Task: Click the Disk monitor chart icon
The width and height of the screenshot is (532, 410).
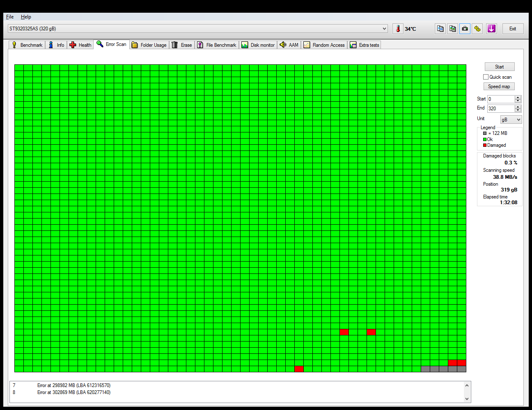Action: pos(245,45)
